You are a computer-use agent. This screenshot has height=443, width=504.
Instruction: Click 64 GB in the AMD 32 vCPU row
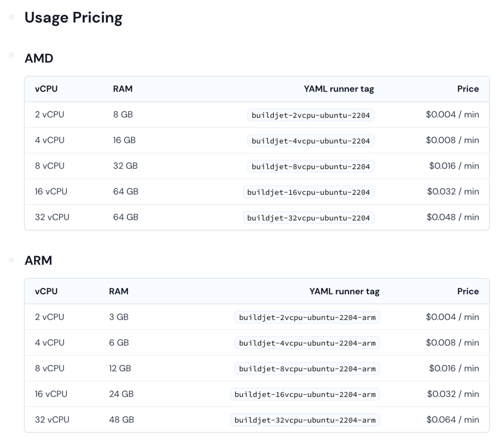point(126,217)
